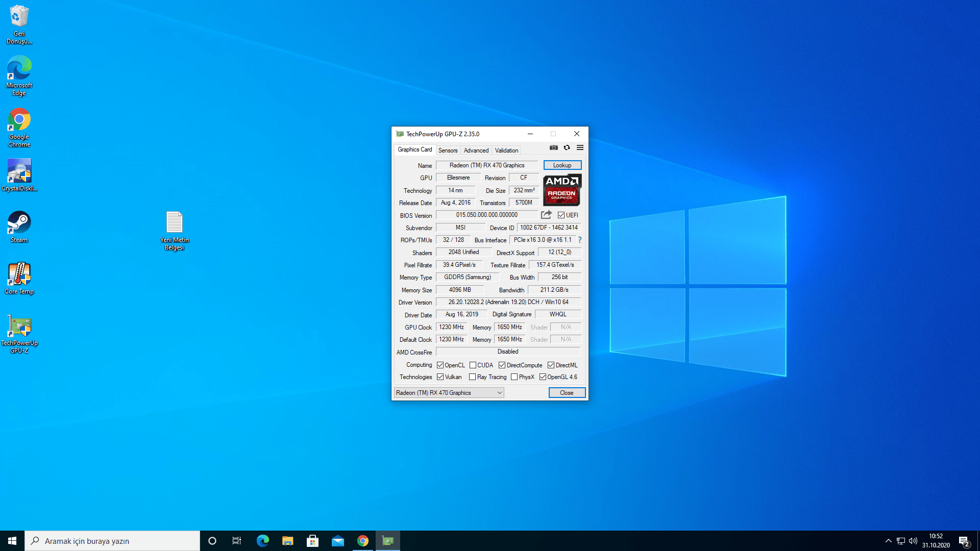980x551 pixels.
Task: Toggle the UEFI checkbox
Action: pyautogui.click(x=561, y=215)
